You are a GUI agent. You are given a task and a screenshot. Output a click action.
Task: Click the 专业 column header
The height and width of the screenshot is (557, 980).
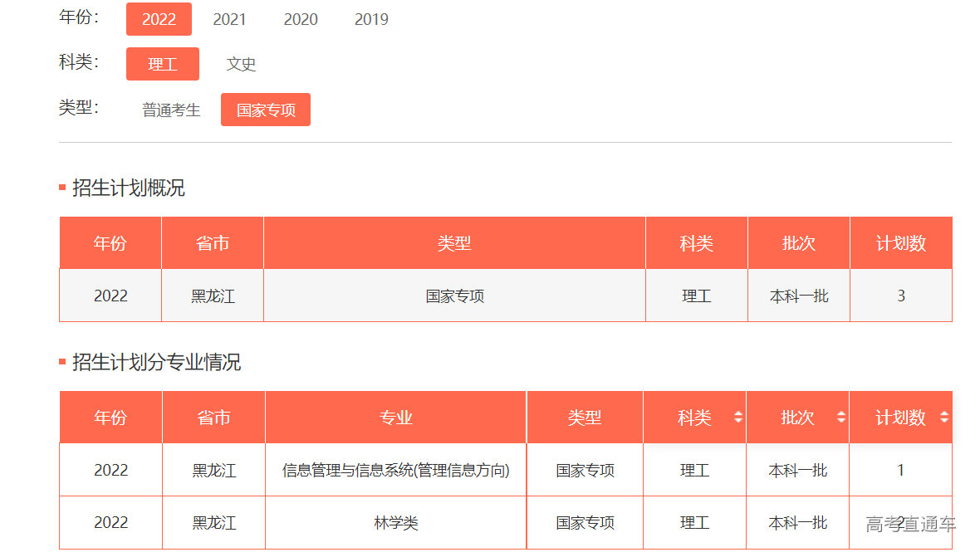(x=396, y=418)
